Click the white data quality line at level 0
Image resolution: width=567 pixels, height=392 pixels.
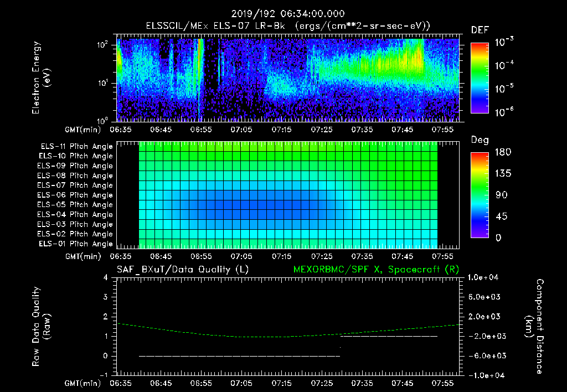(239, 356)
